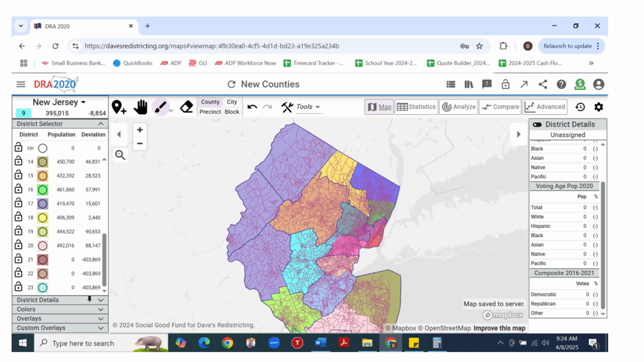This screenshot has height=362, width=644.
Task: Open the New Jersey state dropdown
Action: pos(59,102)
